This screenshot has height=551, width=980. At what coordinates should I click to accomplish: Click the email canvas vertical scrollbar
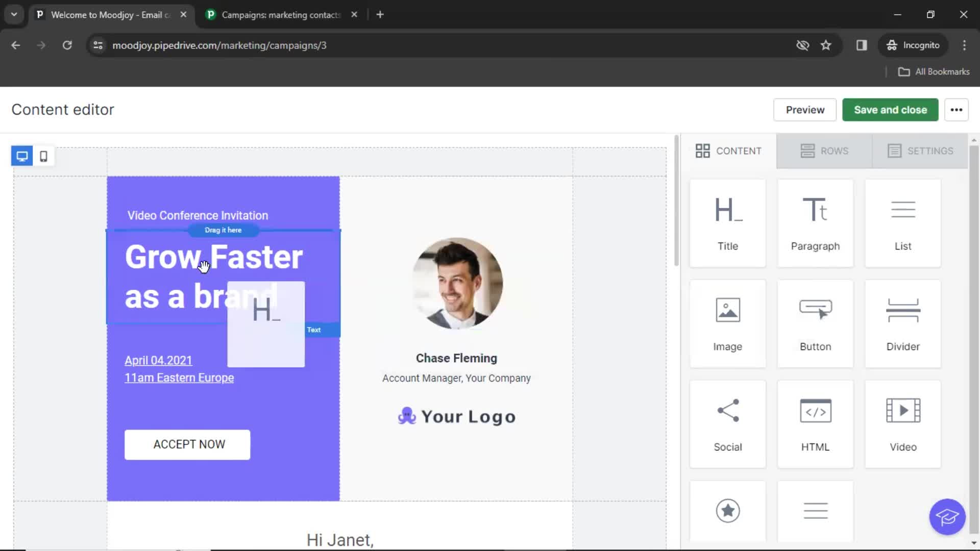(677, 202)
